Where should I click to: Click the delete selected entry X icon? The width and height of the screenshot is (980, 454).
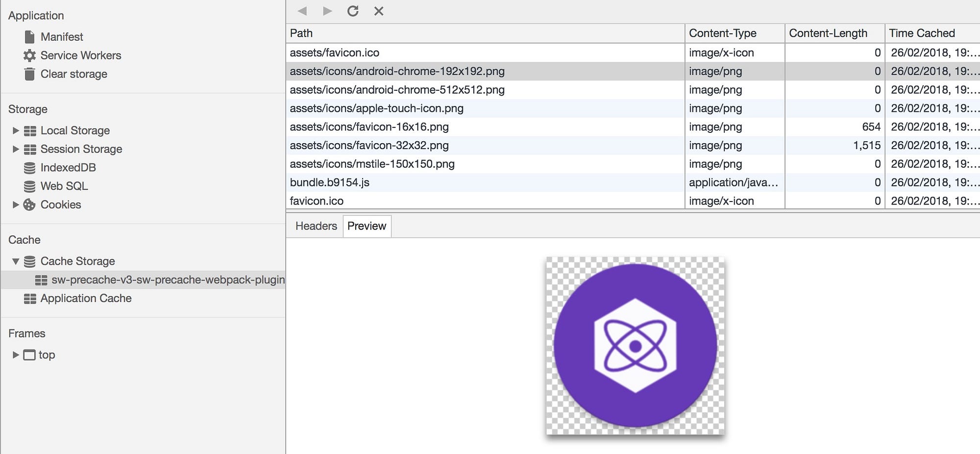tap(379, 11)
